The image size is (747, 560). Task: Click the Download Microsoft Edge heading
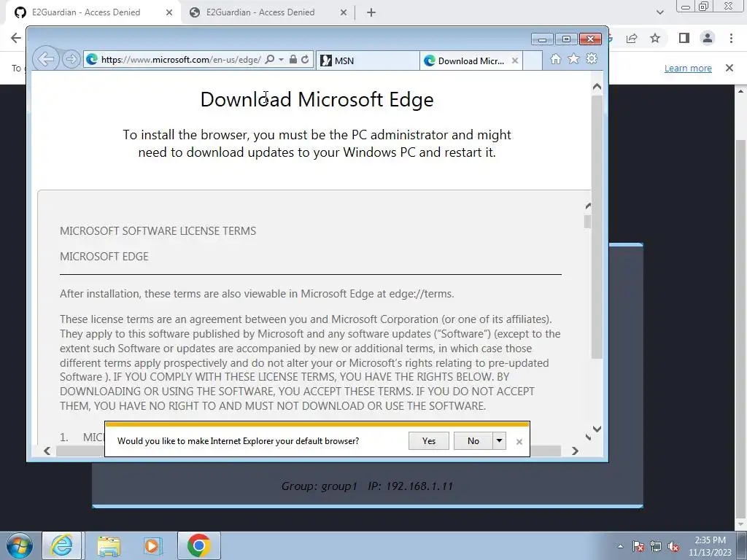317,99
